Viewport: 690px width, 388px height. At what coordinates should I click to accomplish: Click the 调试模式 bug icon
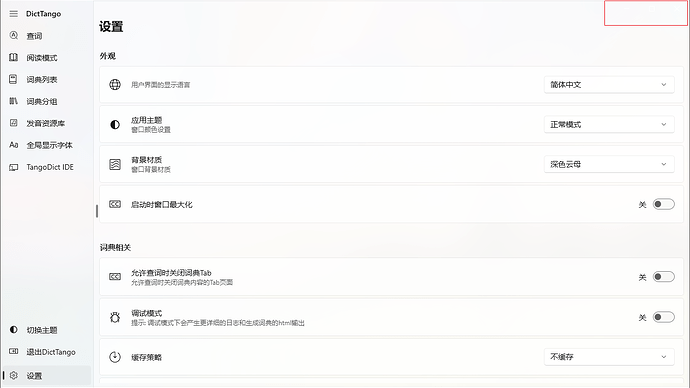pos(115,317)
